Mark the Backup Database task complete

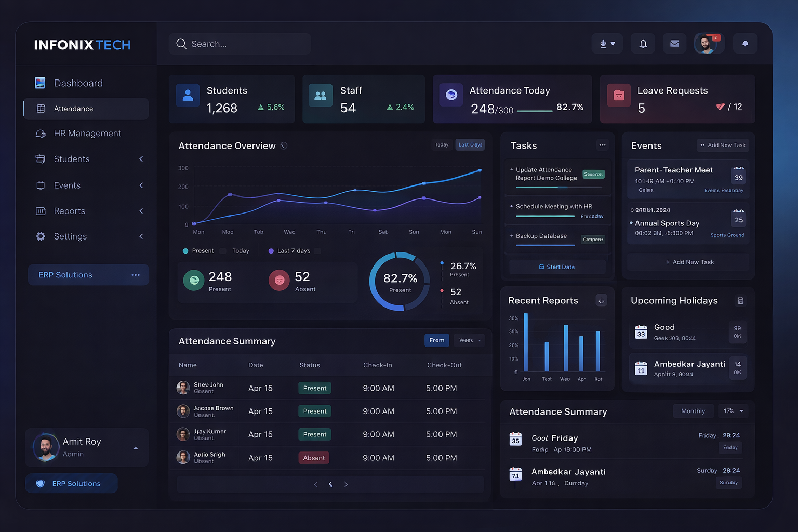click(x=512, y=235)
